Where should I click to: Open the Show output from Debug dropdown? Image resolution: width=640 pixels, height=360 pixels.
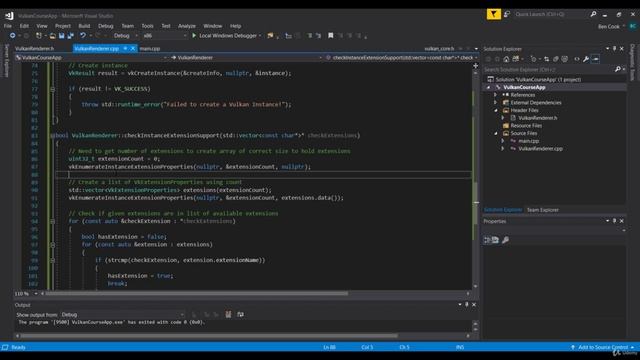[122, 315]
